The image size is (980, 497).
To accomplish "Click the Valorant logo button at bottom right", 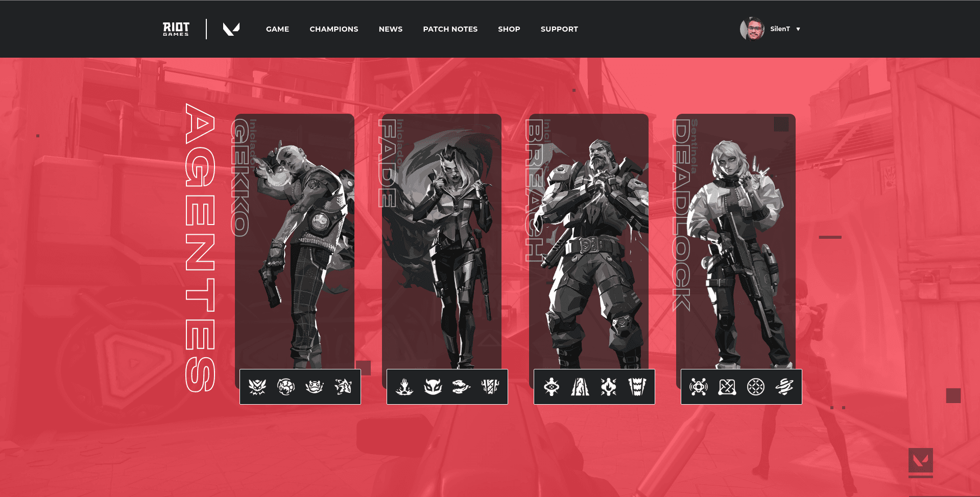I will tap(921, 460).
